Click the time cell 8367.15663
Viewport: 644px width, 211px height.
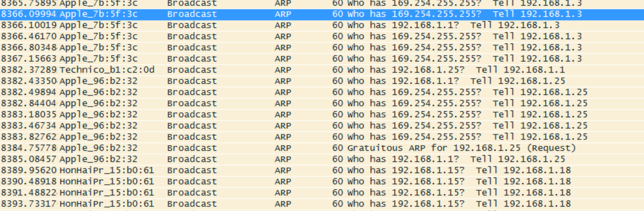[x=29, y=58]
